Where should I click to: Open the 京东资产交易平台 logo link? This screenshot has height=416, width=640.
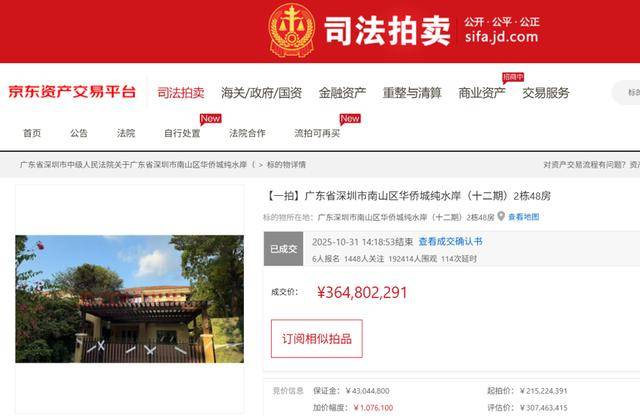72,92
